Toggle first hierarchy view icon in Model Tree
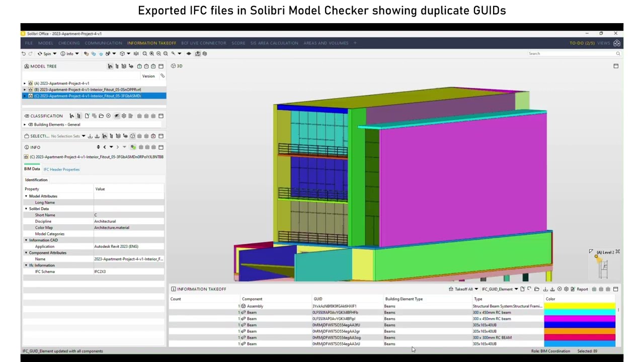644x362 pixels. click(x=110, y=66)
